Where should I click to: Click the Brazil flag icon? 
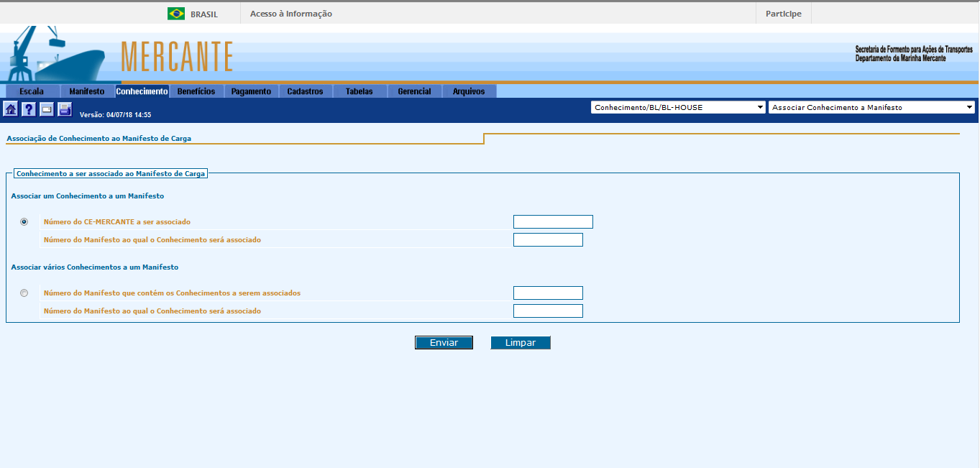pos(176,14)
